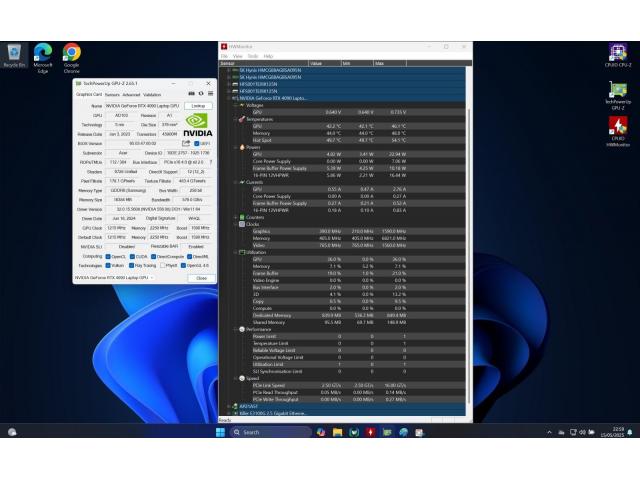This screenshot has width=640, height=480.
Task: Collapse the Powers section
Action: pos(235,147)
